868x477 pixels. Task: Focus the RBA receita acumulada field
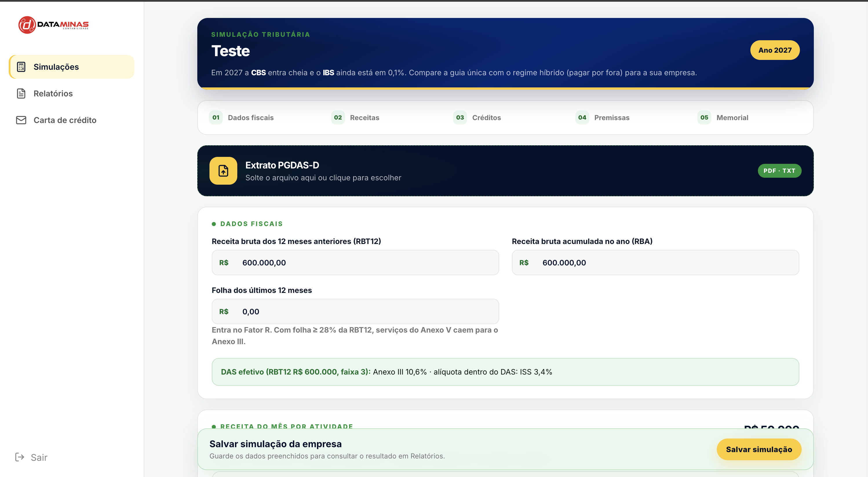click(655, 263)
